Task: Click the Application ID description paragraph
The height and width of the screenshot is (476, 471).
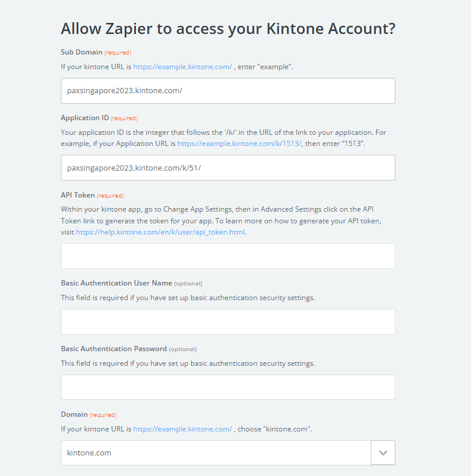Action: pyautogui.click(x=224, y=138)
